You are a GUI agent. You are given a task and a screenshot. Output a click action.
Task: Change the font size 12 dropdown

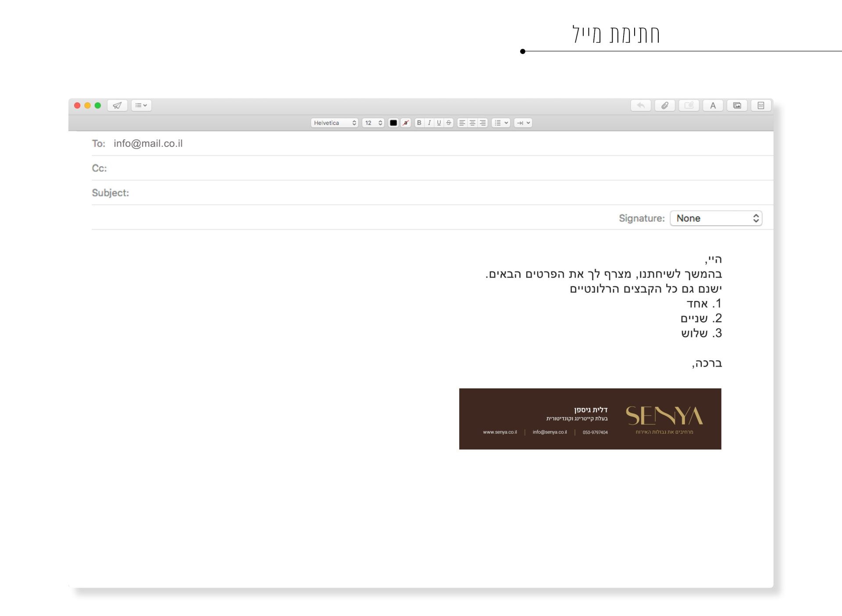tap(373, 123)
